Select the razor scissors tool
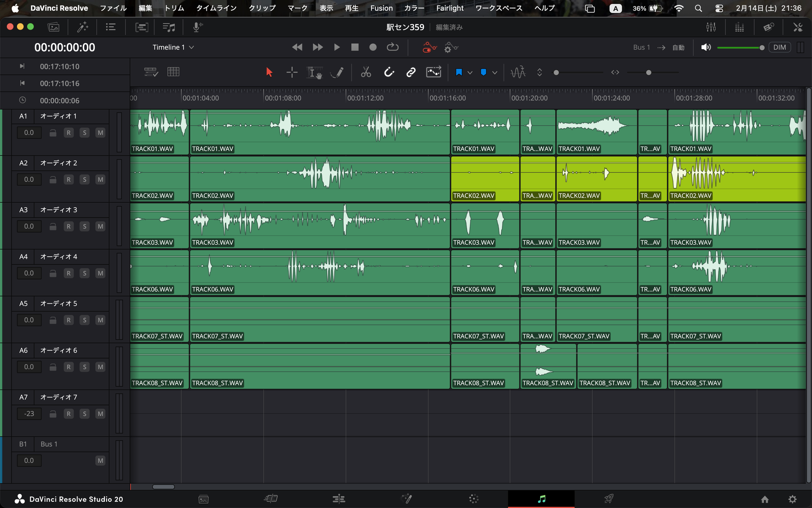 tap(366, 72)
